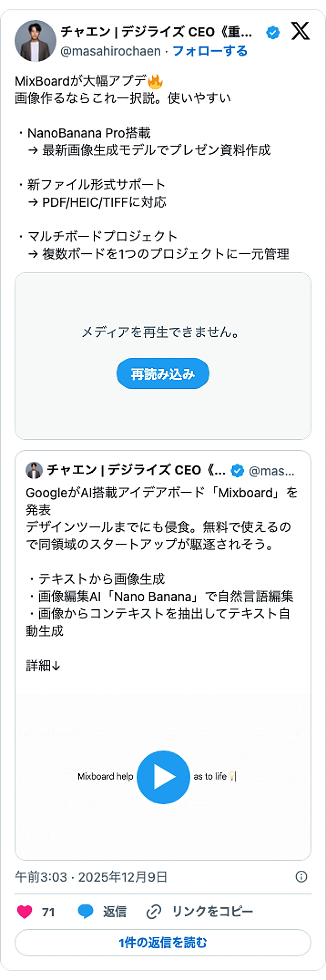The image size is (326, 980).
Task: Select the リンクをコピー label
Action: point(212,911)
